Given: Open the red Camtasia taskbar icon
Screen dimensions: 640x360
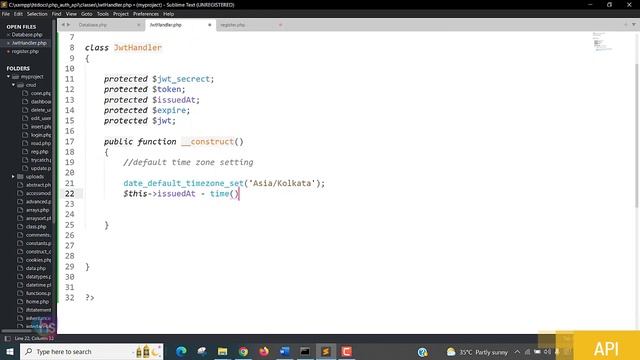Looking at the screenshot, I should pos(347,351).
